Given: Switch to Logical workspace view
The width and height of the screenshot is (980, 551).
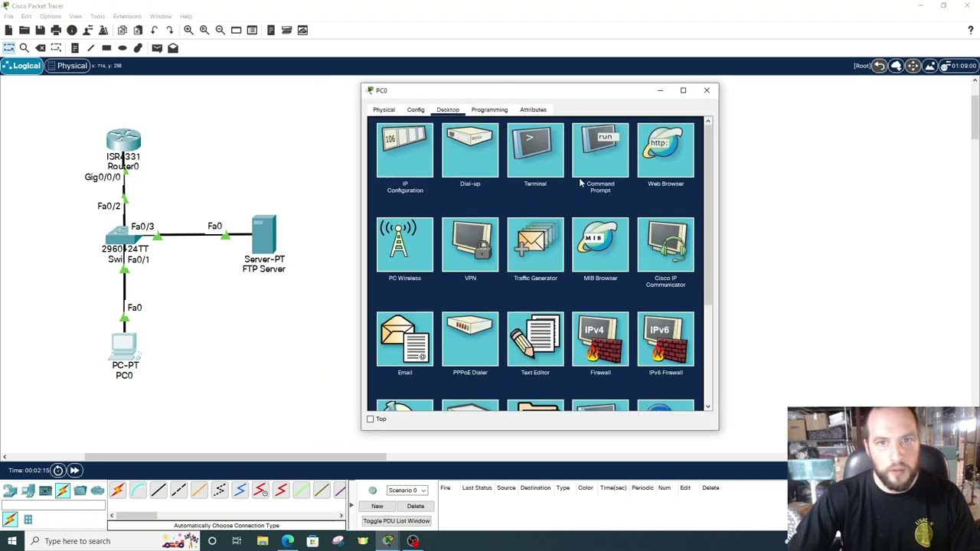Looking at the screenshot, I should click(x=21, y=66).
